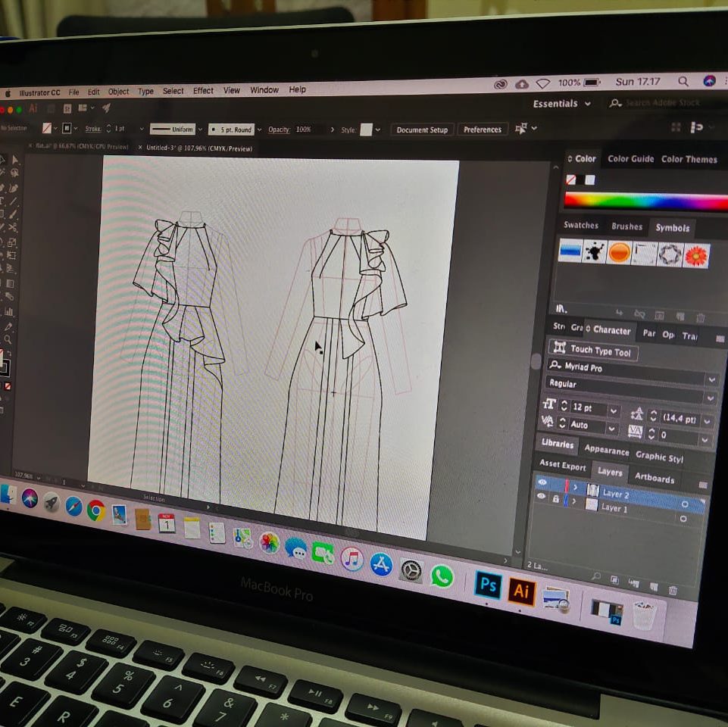Select the red flower symbol
Screen dimensions: 728x727
click(x=695, y=255)
